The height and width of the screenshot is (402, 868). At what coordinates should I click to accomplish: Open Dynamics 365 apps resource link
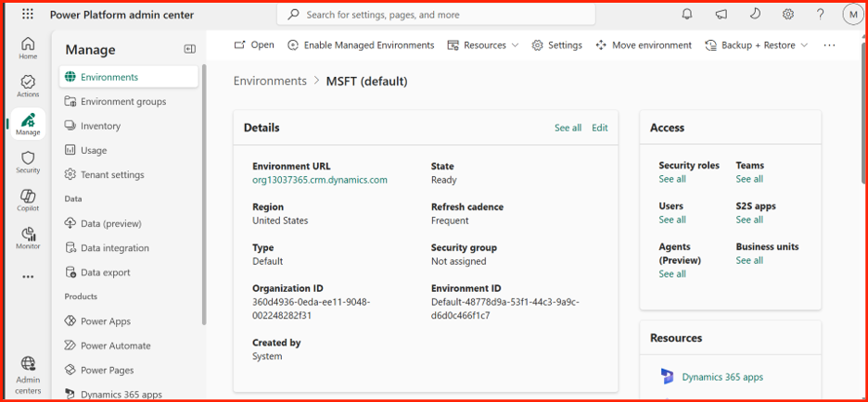tap(722, 377)
